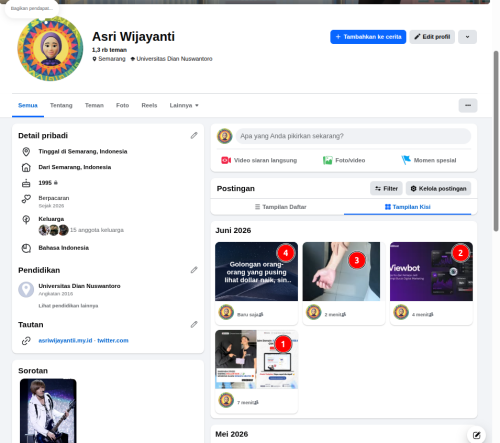Expand the Lainnya dropdown tab
Viewport: 500px width, 443px height.
(184, 105)
